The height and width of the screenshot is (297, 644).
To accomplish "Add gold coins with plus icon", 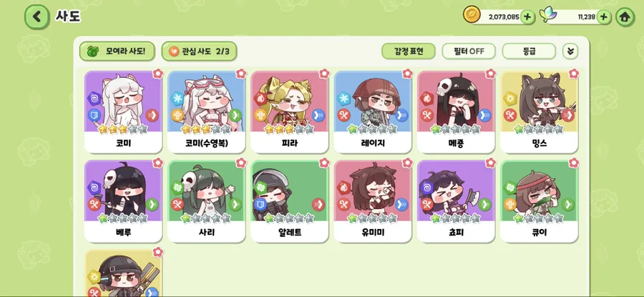I will pos(528,17).
